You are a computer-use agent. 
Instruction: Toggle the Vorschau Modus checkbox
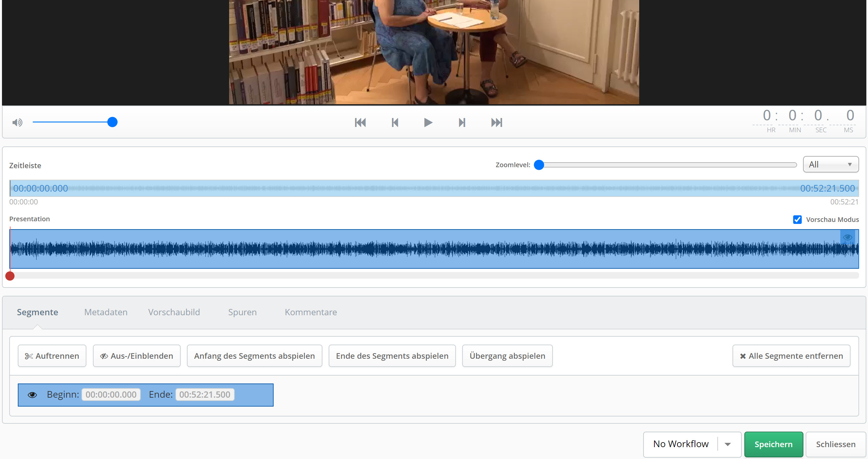tap(797, 220)
